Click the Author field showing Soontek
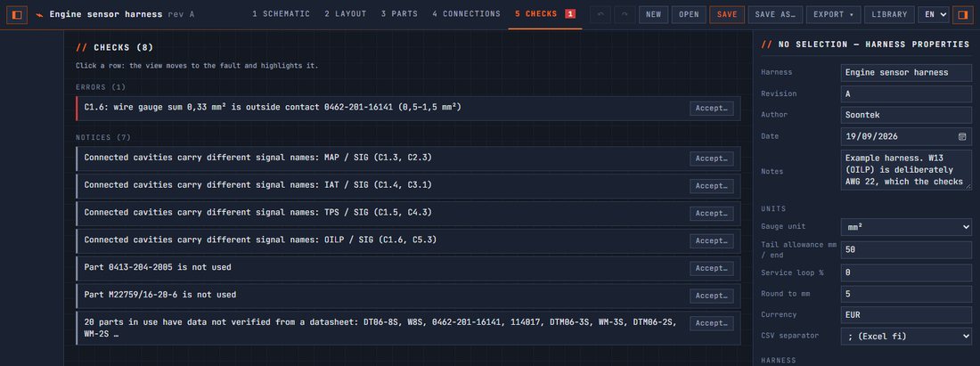 (906, 115)
